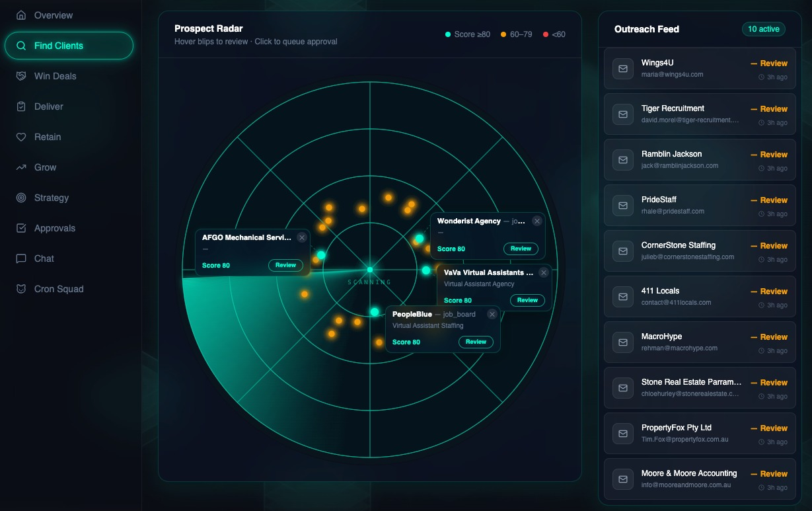Click the envelope icon beside Wings4U

[622, 68]
